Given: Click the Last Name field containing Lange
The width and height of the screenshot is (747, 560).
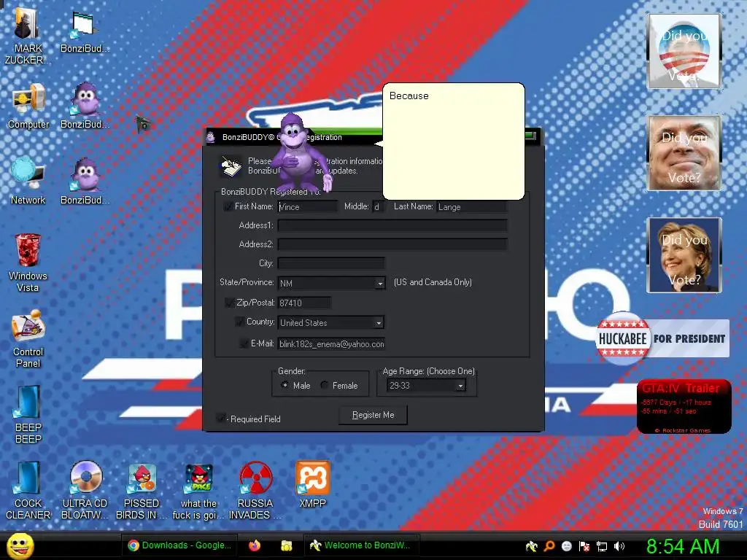Looking at the screenshot, I should point(472,206).
